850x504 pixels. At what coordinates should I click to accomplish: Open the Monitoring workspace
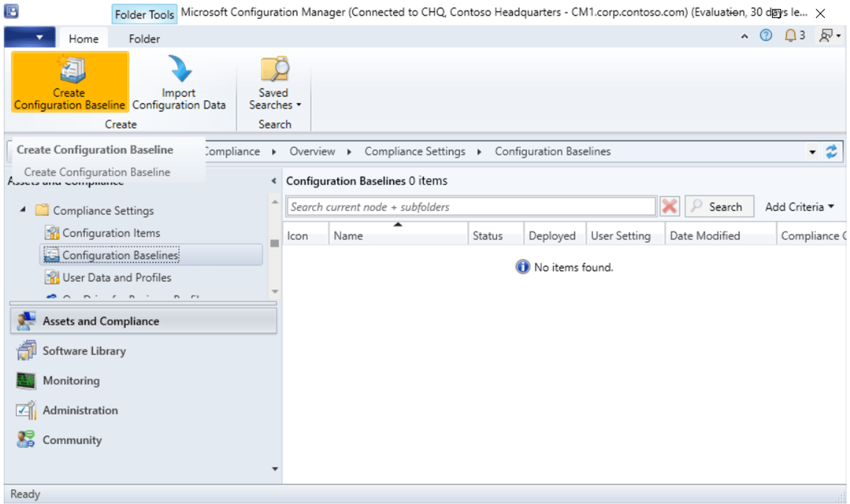pos(143,381)
